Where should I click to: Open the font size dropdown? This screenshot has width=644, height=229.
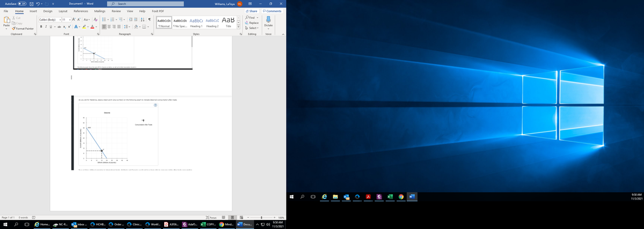tap(70, 19)
